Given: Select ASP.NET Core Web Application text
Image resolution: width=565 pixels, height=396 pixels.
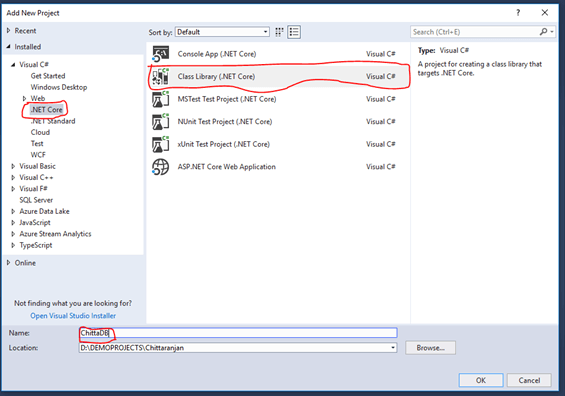Looking at the screenshot, I should (x=226, y=167).
